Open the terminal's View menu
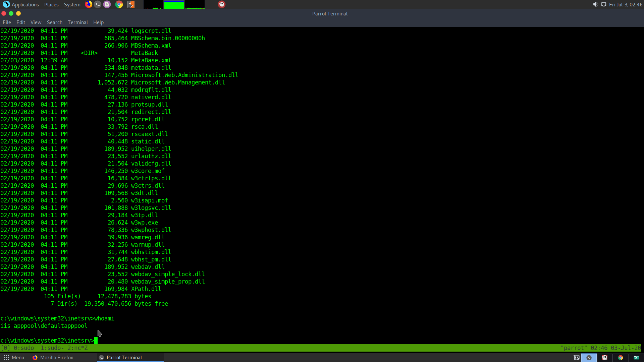The height and width of the screenshot is (362, 644). coord(36,22)
